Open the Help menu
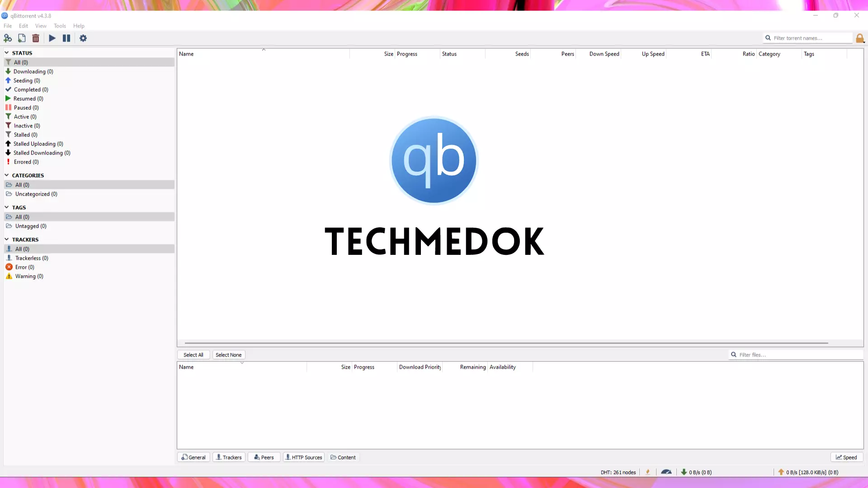This screenshot has height=488, width=868. tap(79, 26)
